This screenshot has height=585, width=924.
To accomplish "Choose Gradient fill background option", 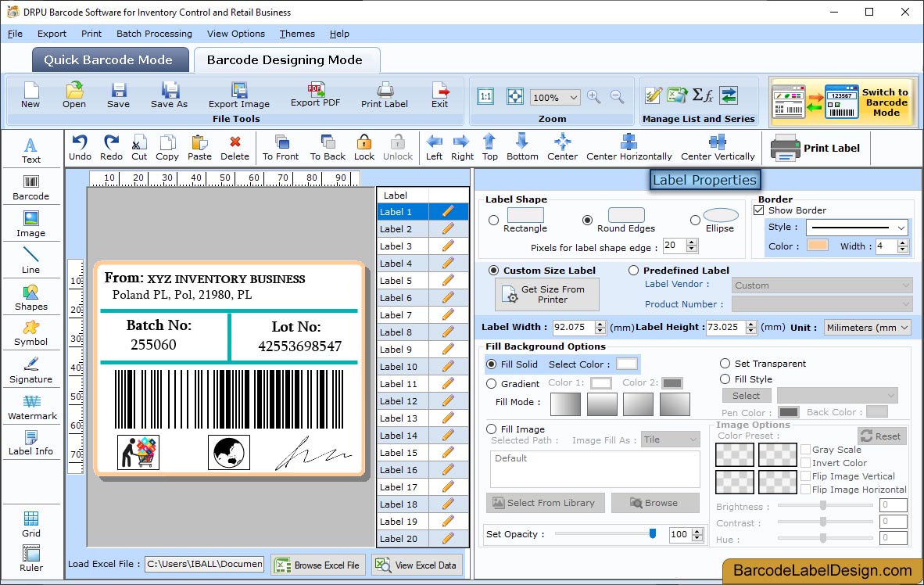I will pyautogui.click(x=492, y=383).
